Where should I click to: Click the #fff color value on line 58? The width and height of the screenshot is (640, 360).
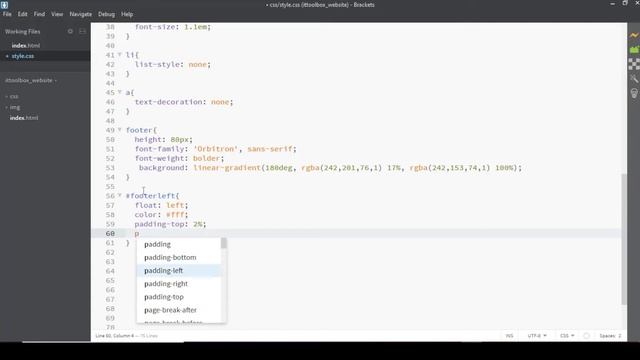point(175,215)
